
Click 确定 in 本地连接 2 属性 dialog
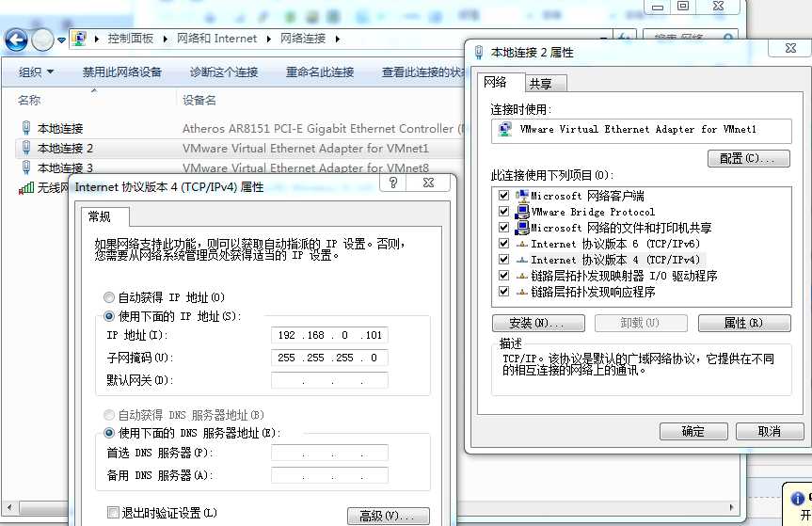(x=693, y=431)
